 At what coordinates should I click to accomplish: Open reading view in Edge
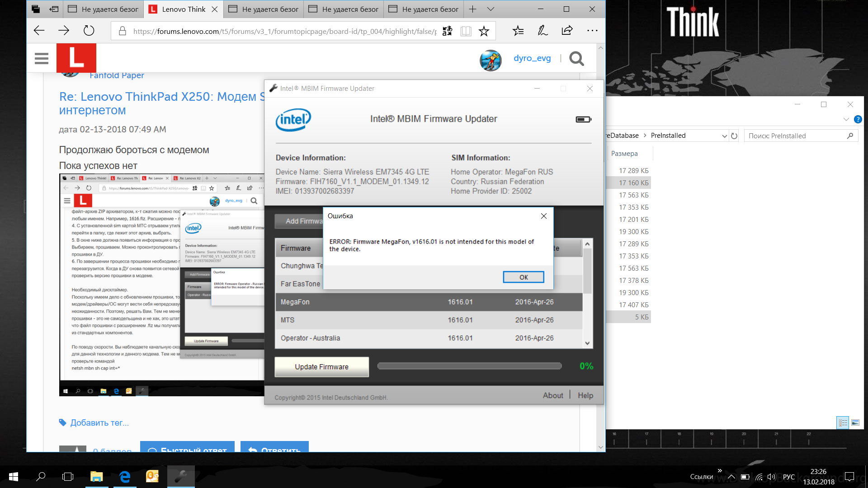(x=466, y=31)
